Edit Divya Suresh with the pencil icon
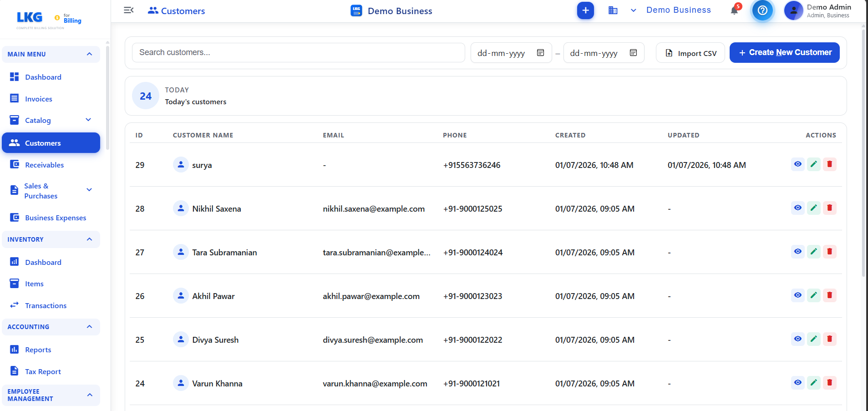 [814, 339]
